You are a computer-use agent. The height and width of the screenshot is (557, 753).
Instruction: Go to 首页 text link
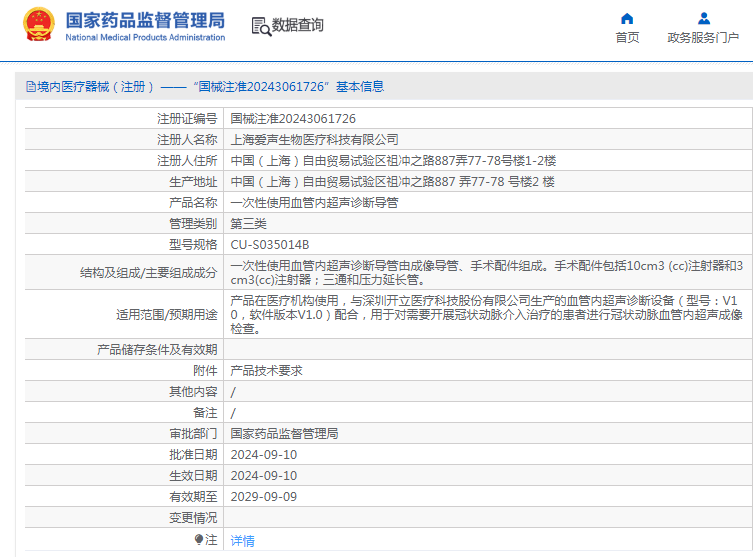tap(627, 37)
